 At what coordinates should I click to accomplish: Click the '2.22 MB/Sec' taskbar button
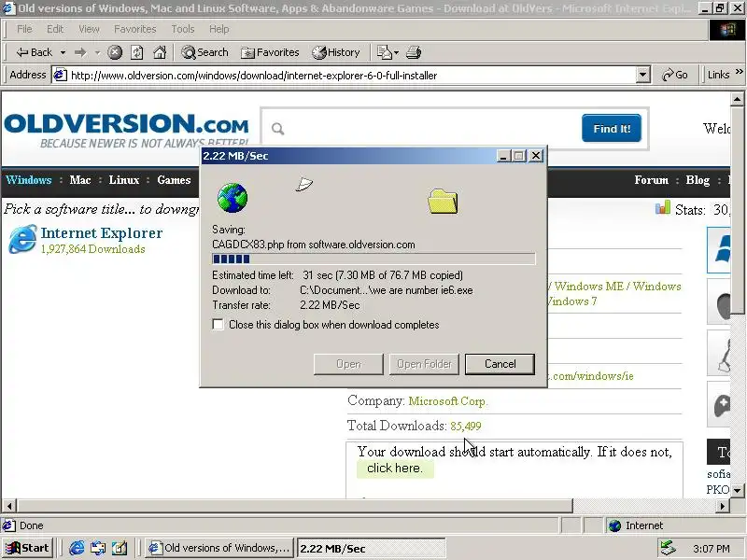(372, 548)
